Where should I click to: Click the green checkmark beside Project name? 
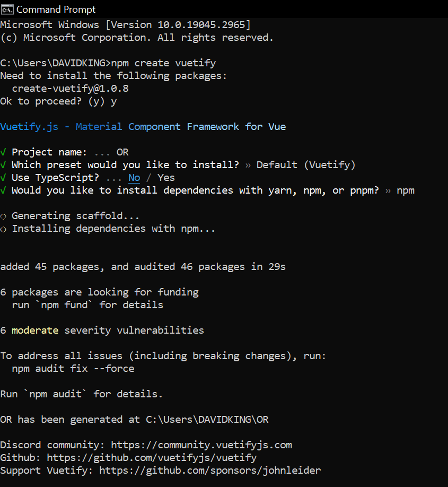coord(3,152)
